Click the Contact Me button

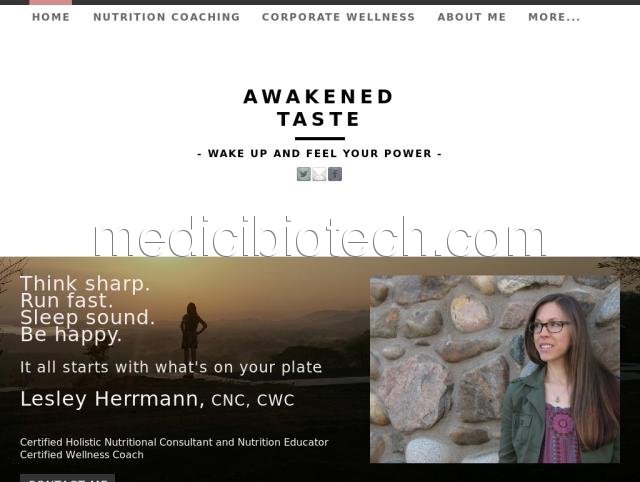(67, 478)
